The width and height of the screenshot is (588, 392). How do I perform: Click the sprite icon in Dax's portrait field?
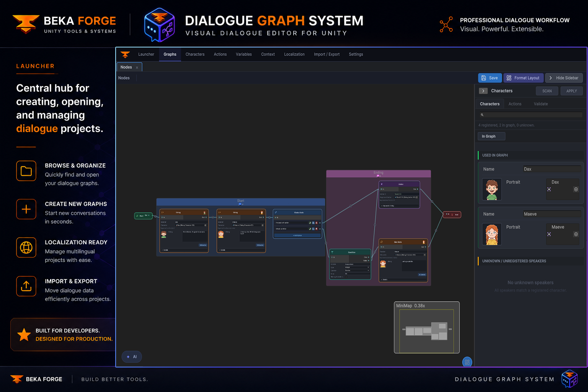pyautogui.click(x=549, y=189)
